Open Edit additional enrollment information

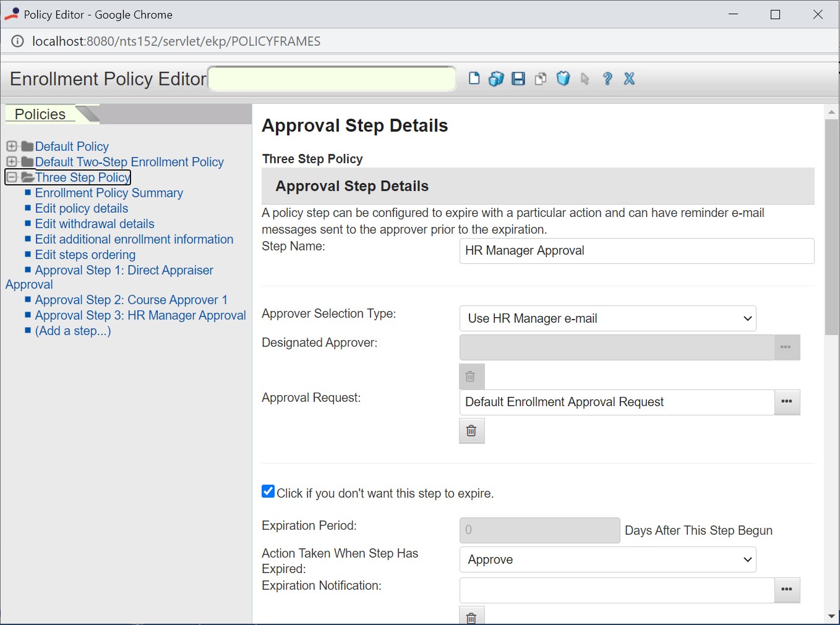(x=134, y=239)
